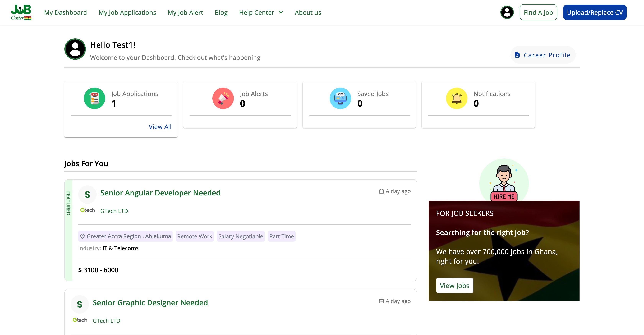Go to My Job Applications
644x335 pixels.
tap(127, 12)
